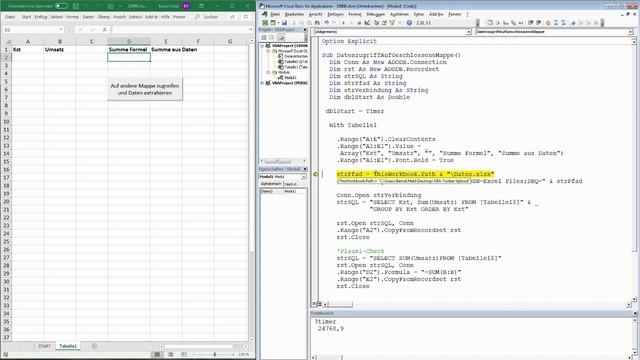Click Auf andere Mappe zugreifen button

point(145,89)
